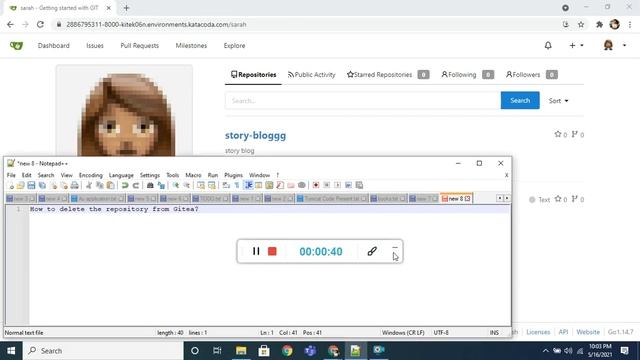Click the Paste icon in Notepad++ toolbar
The height and width of the screenshot is (360, 640).
tap(110, 185)
